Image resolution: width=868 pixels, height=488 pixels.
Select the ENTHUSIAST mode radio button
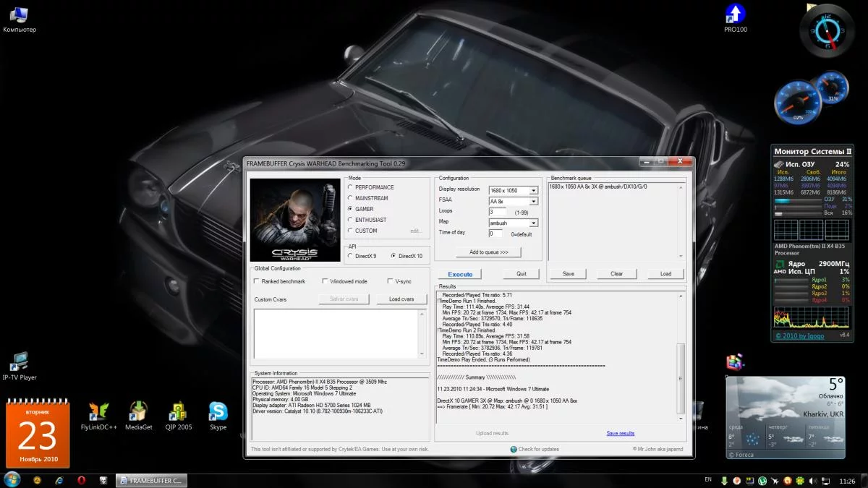(351, 220)
